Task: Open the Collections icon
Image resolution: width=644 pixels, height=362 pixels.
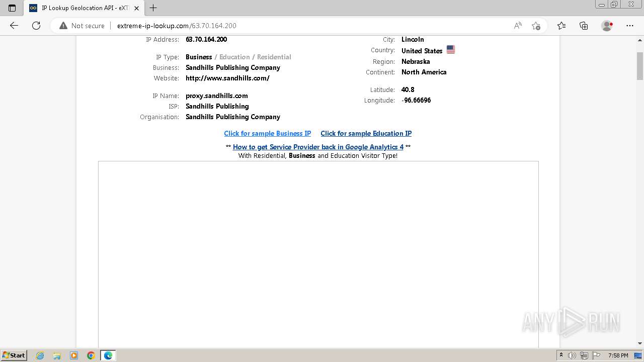Action: pyautogui.click(x=584, y=26)
